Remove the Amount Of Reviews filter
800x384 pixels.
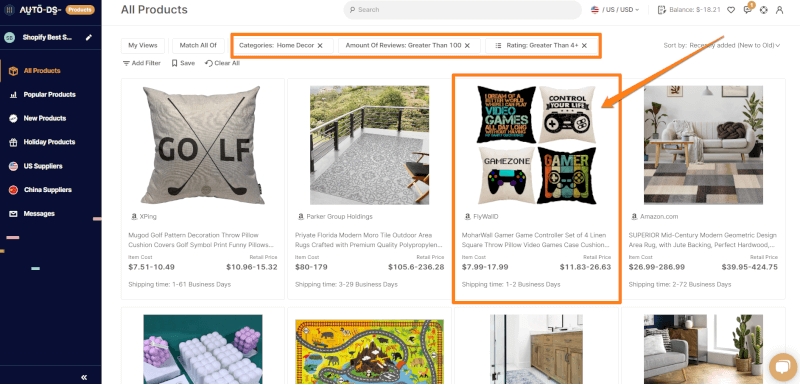[467, 45]
